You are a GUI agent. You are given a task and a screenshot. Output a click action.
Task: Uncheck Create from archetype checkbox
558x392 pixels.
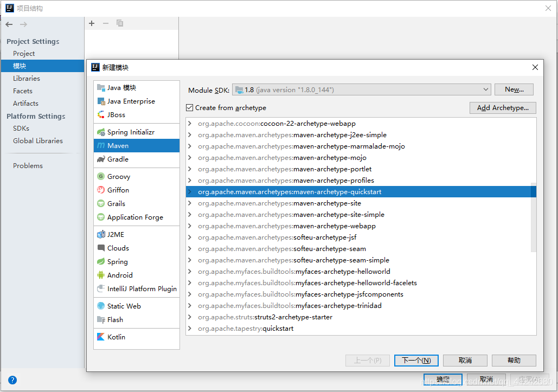(x=190, y=107)
